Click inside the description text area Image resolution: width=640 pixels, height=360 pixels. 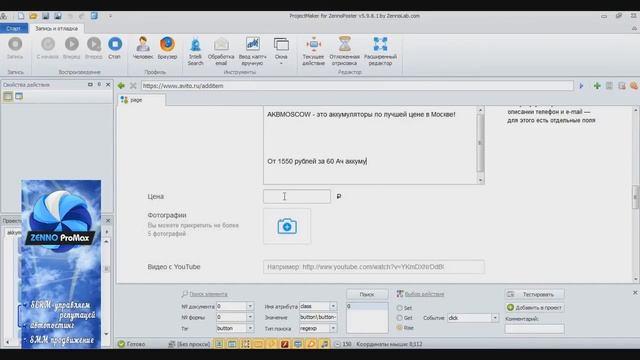(x=370, y=145)
